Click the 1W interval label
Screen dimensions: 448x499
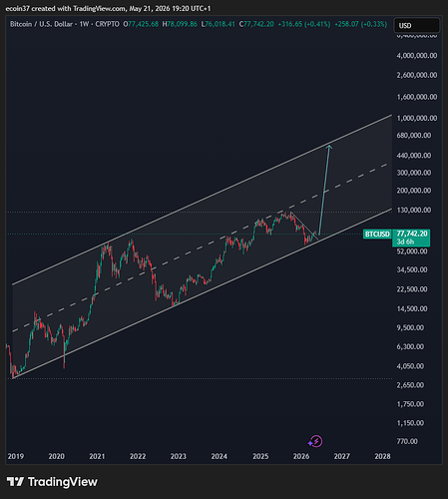click(x=84, y=24)
